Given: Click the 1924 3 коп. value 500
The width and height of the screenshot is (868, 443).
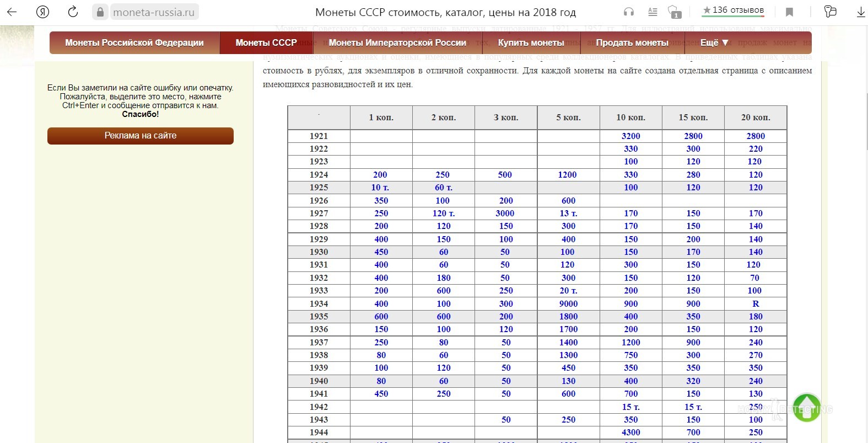Looking at the screenshot, I should (505, 174).
